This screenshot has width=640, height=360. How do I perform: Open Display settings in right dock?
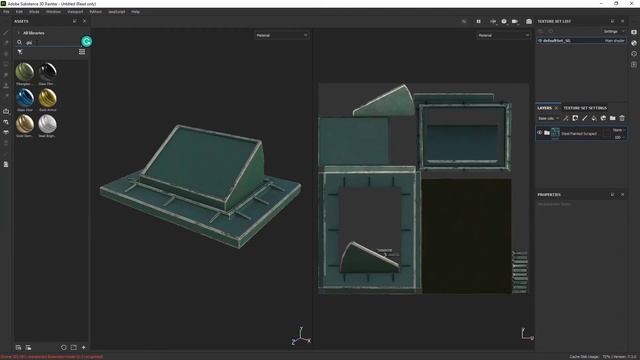[x=633, y=32]
